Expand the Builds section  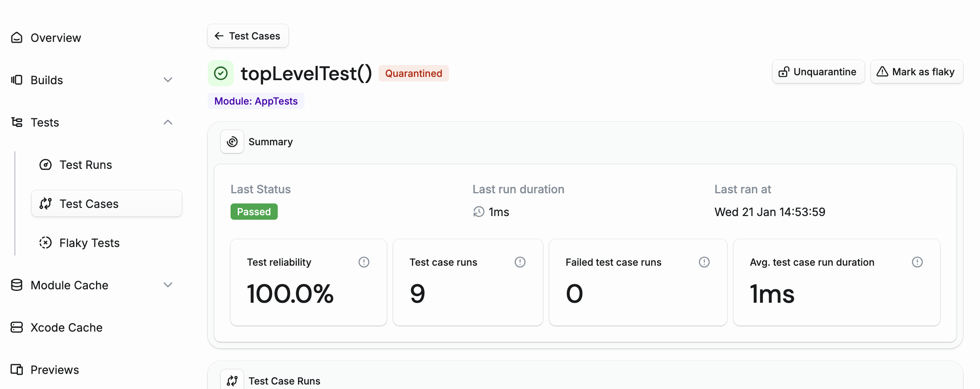(168, 80)
